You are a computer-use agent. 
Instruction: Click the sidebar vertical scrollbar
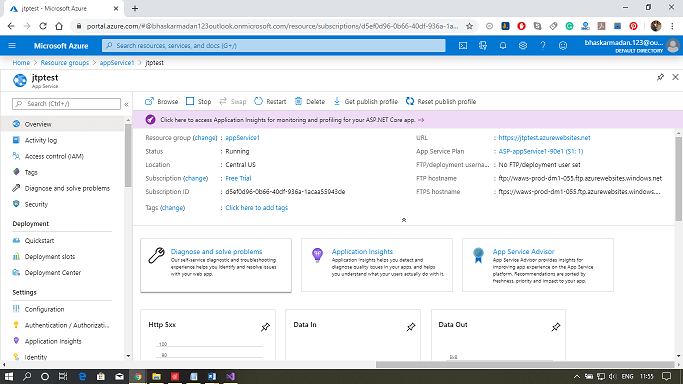pos(128,155)
